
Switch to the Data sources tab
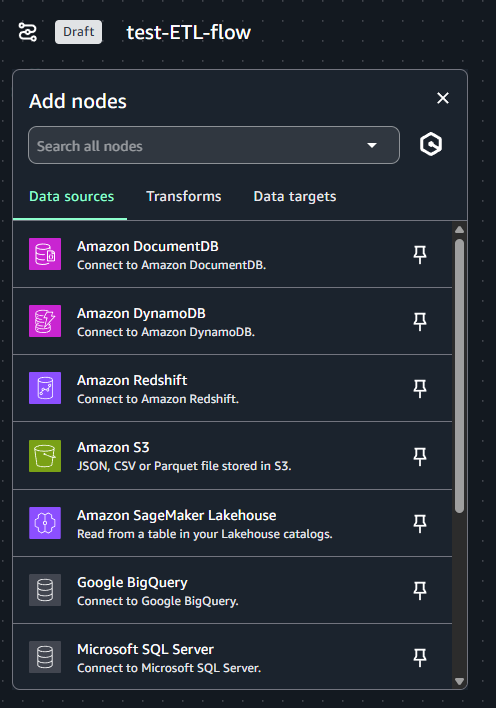click(x=71, y=196)
